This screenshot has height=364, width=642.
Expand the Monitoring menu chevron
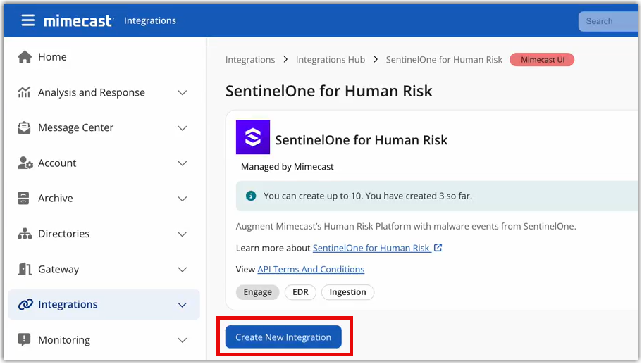183,340
